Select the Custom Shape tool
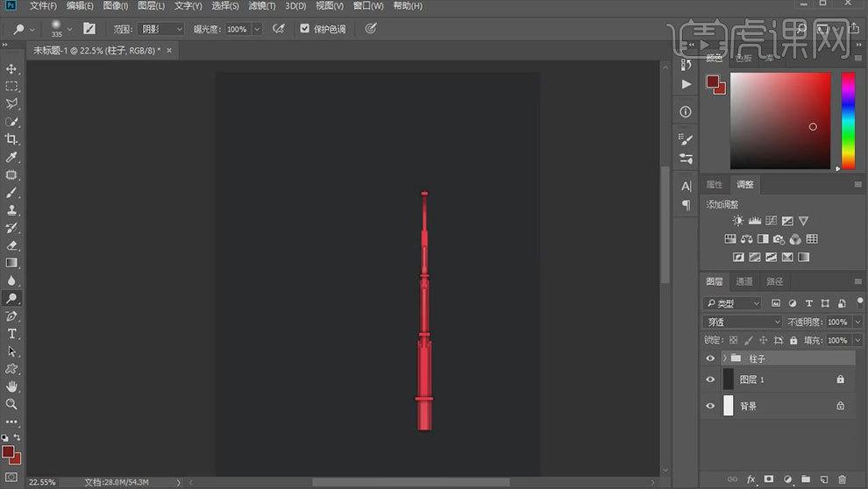 pyautogui.click(x=11, y=369)
